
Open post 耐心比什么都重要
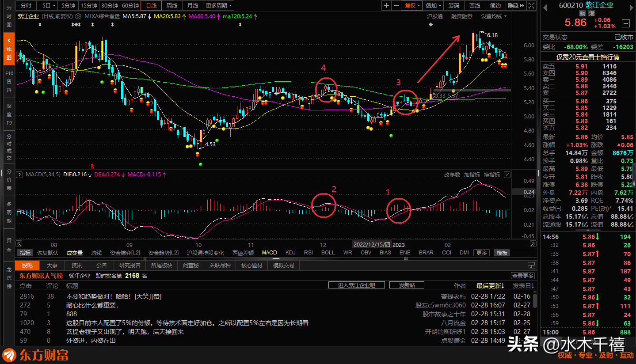click(x=92, y=305)
